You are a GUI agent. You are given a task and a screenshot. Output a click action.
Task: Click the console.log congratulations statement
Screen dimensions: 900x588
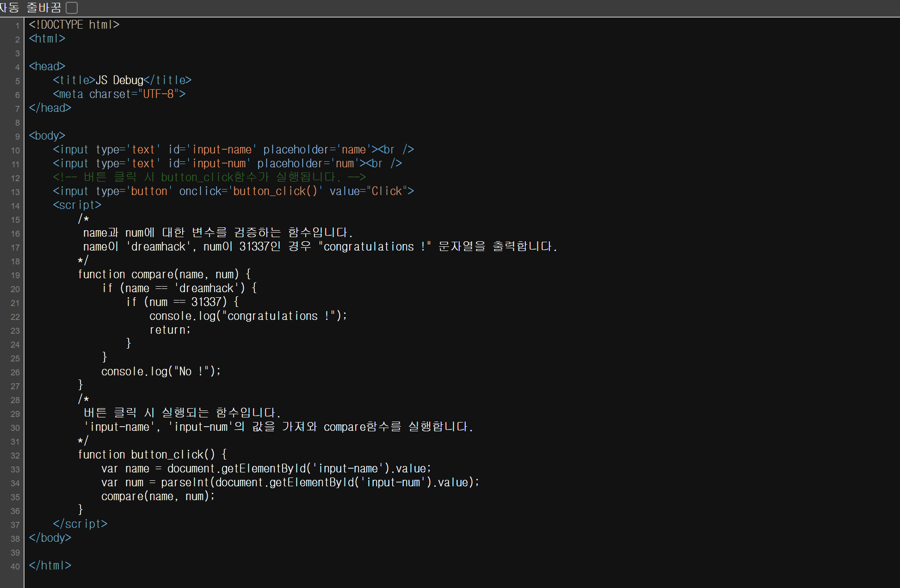pos(248,316)
